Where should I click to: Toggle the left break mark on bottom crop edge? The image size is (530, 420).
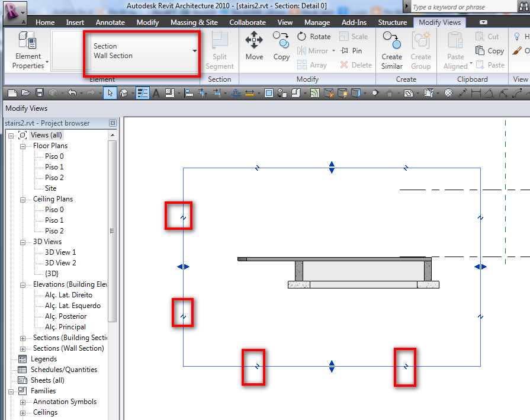point(257,366)
